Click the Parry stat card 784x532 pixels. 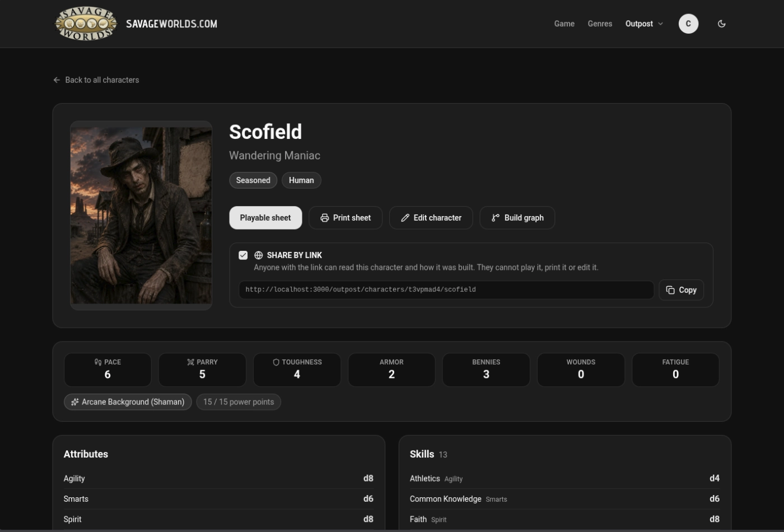tap(202, 370)
